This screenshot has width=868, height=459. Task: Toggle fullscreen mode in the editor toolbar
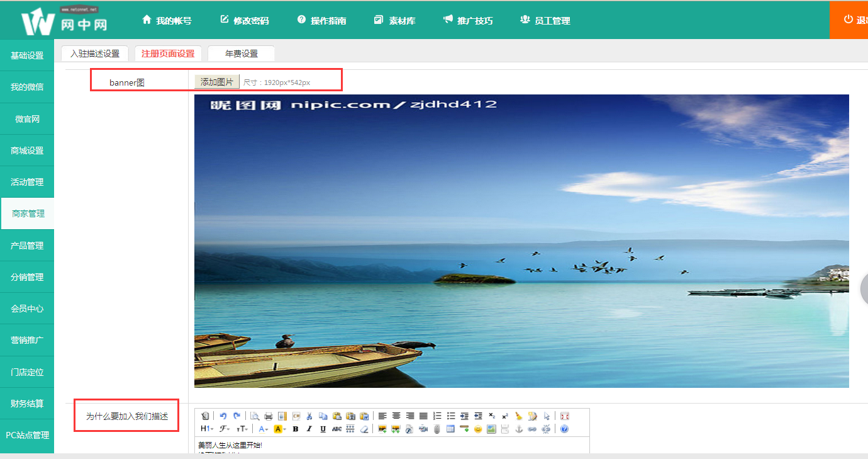tap(565, 416)
